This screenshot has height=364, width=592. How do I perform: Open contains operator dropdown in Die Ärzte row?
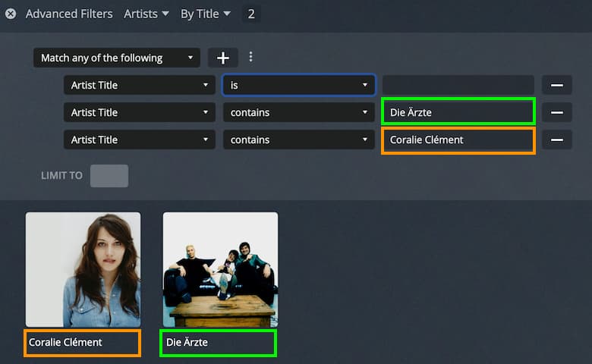tap(298, 112)
